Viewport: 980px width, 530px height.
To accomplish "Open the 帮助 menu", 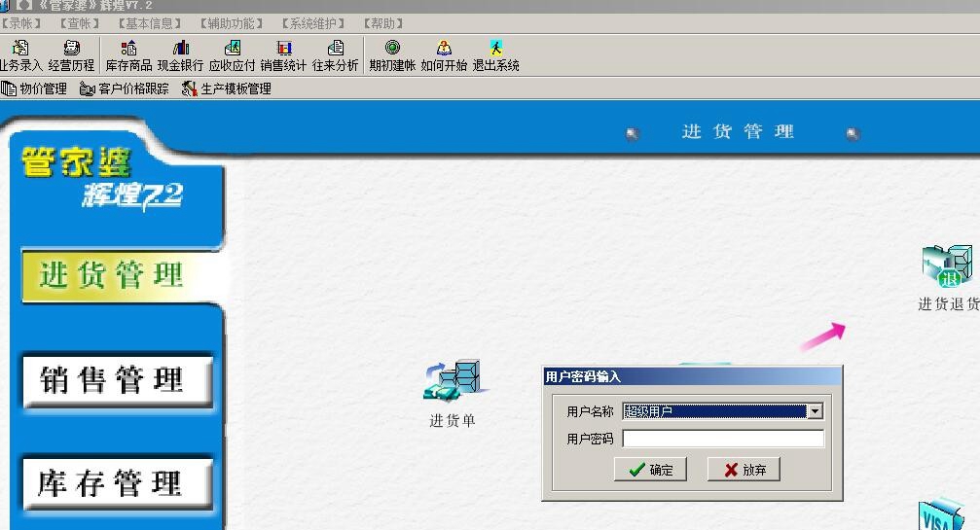I will click(x=383, y=23).
